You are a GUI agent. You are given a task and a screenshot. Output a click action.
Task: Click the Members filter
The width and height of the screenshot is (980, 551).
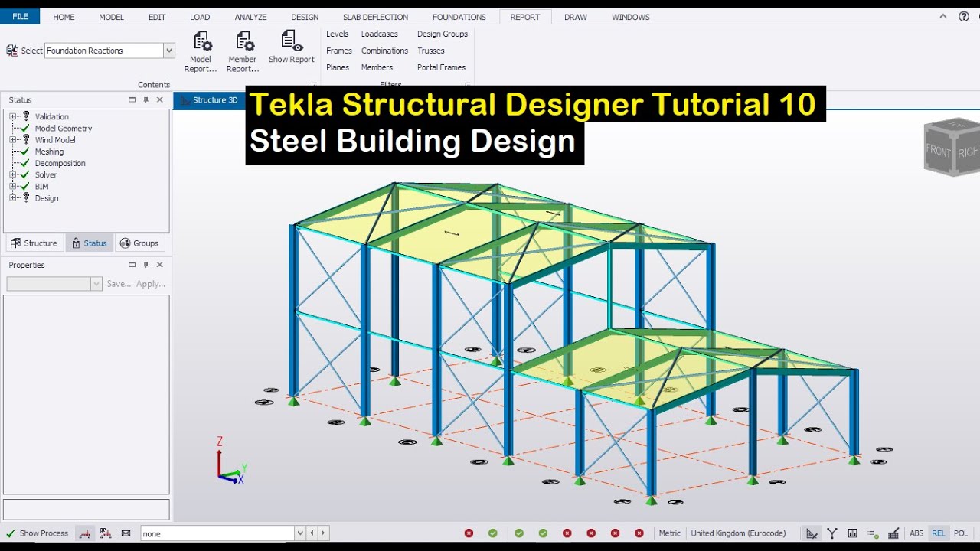click(x=377, y=67)
